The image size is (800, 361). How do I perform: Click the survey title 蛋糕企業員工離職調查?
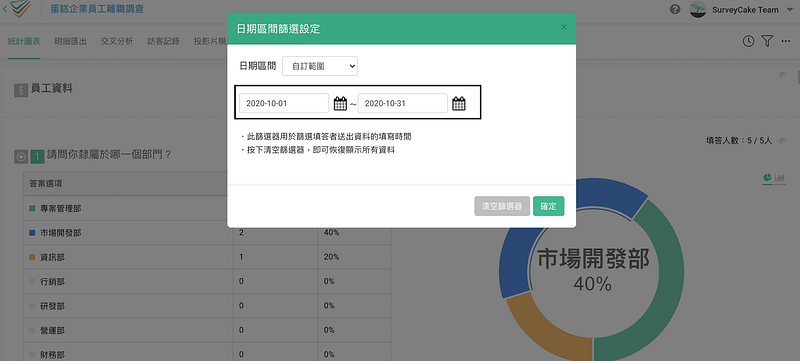(x=97, y=9)
